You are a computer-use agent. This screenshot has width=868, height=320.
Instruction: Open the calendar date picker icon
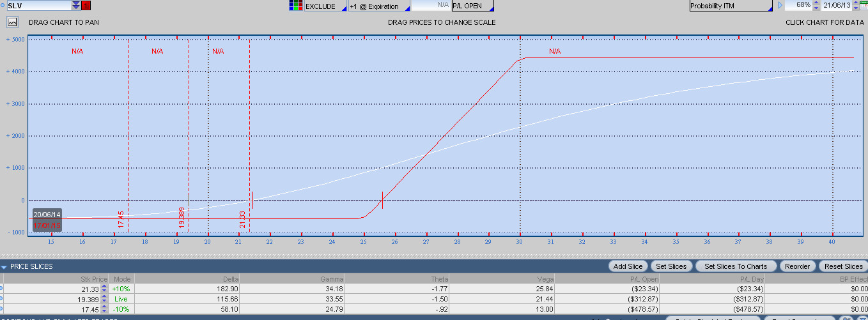pyautogui.click(x=864, y=6)
